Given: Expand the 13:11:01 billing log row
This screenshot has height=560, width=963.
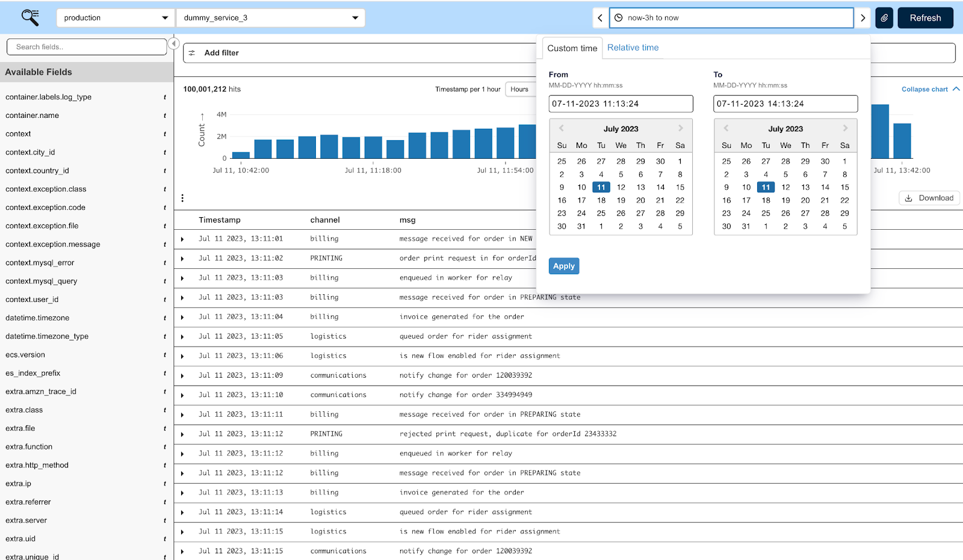Looking at the screenshot, I should click(182, 239).
